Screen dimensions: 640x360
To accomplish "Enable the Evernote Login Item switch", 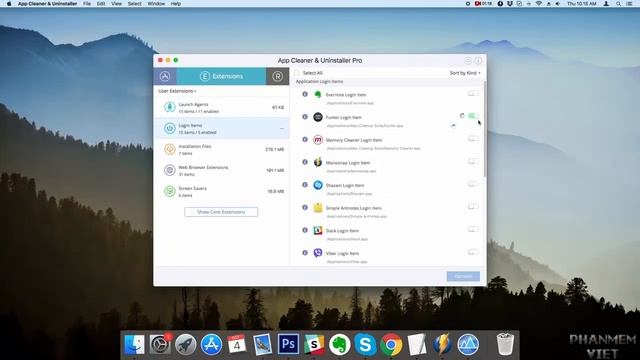I will [473, 93].
